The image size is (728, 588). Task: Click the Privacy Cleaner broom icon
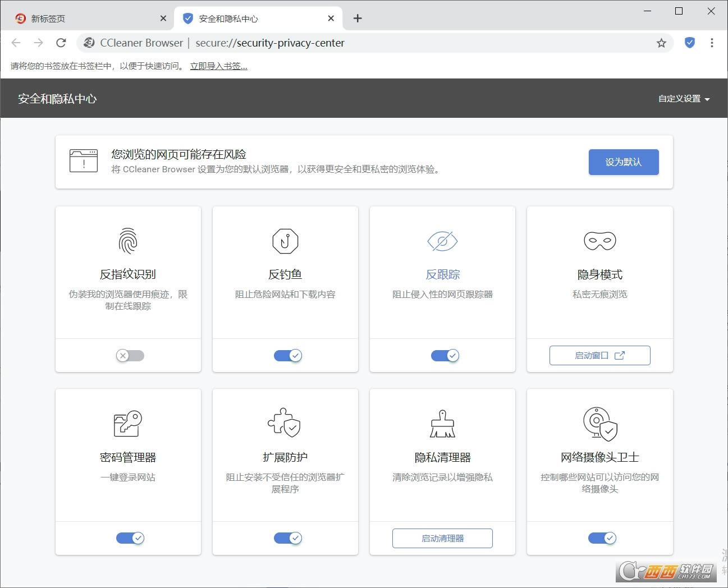442,424
